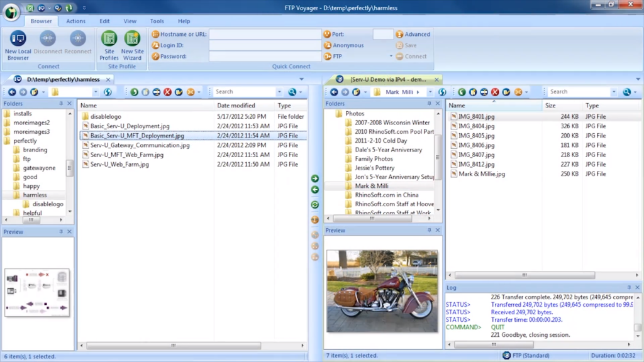
Task: Refresh the local pane with the refresh icon
Action: coord(109,91)
